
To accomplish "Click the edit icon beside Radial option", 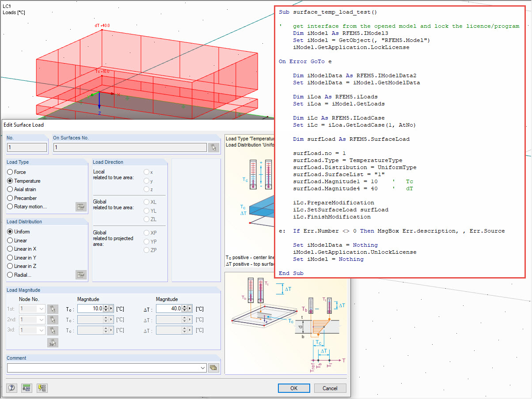I will (81, 275).
